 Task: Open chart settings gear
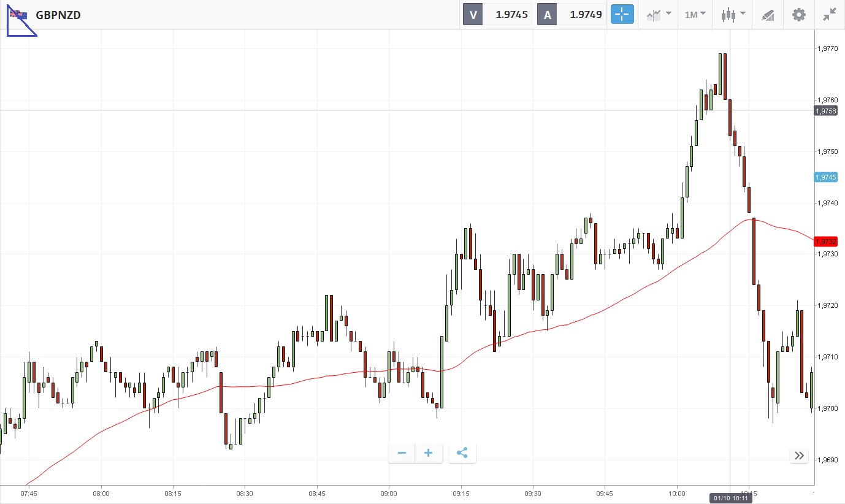click(x=798, y=15)
